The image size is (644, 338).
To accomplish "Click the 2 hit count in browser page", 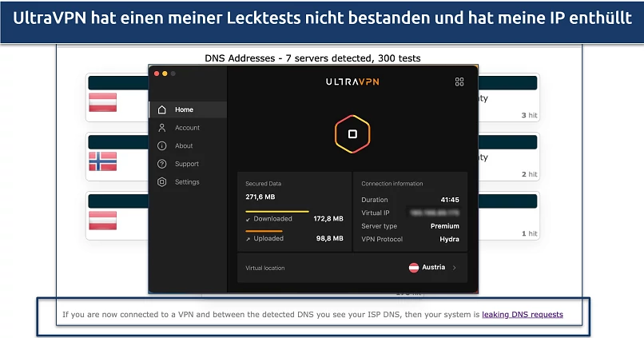I will [529, 174].
